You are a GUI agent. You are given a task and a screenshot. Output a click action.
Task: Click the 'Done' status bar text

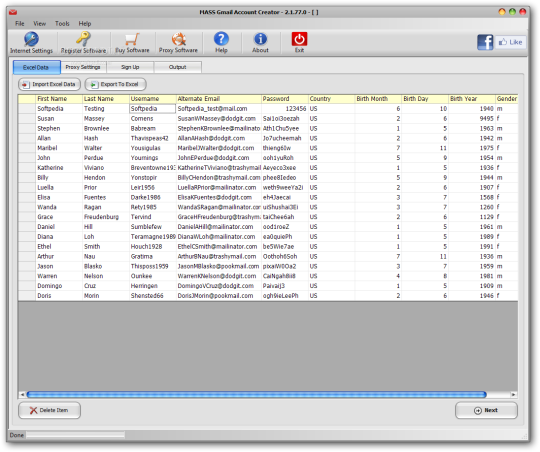(17, 435)
